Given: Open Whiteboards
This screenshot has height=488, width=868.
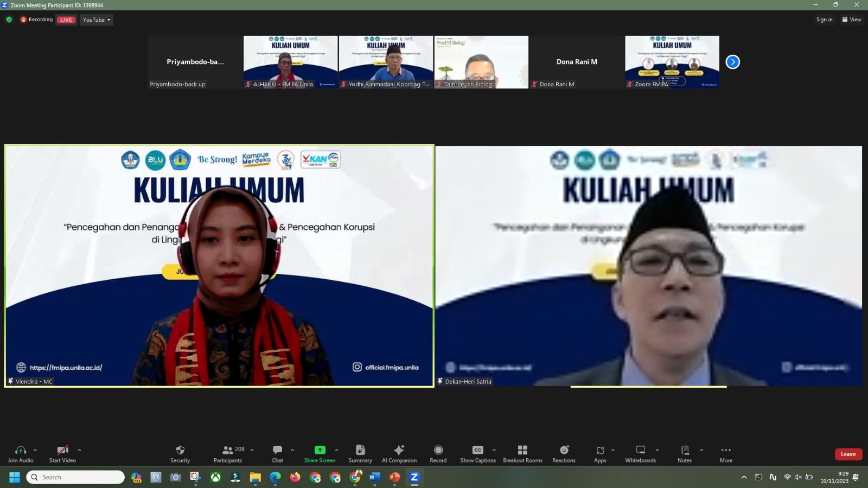Looking at the screenshot, I should 640,453.
